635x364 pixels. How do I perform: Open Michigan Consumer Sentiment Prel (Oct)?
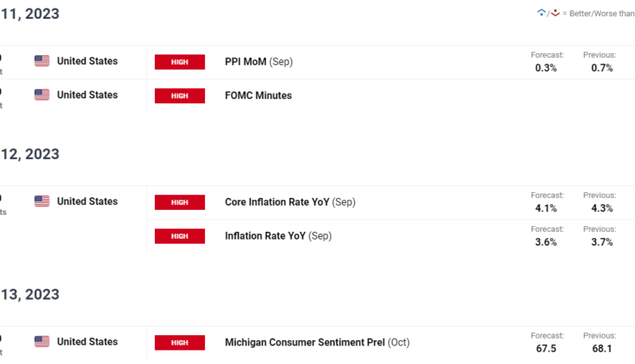pos(317,342)
